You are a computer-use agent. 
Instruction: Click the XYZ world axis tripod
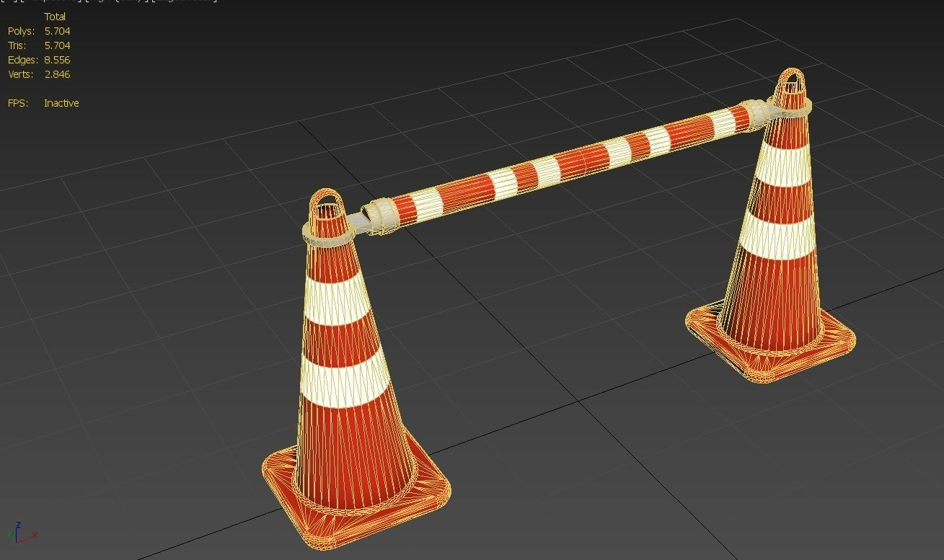[x=21, y=532]
